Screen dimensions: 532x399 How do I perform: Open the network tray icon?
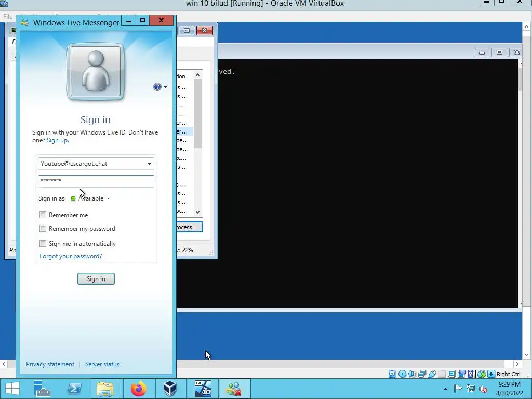[471, 389]
